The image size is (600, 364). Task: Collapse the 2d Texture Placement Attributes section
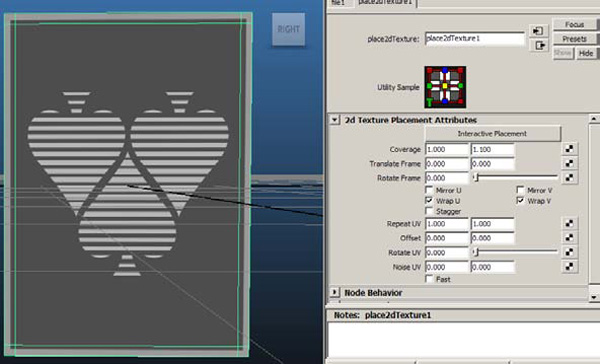(x=334, y=120)
